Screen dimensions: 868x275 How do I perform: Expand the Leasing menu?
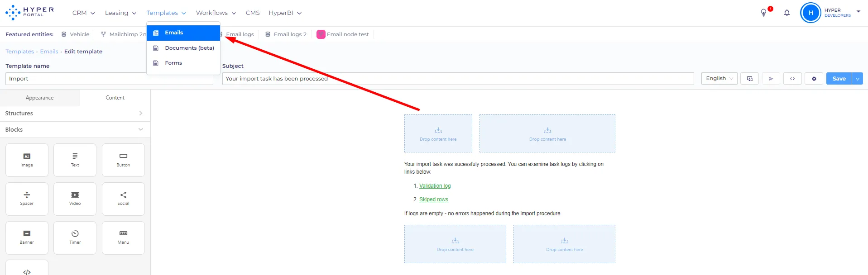[121, 13]
